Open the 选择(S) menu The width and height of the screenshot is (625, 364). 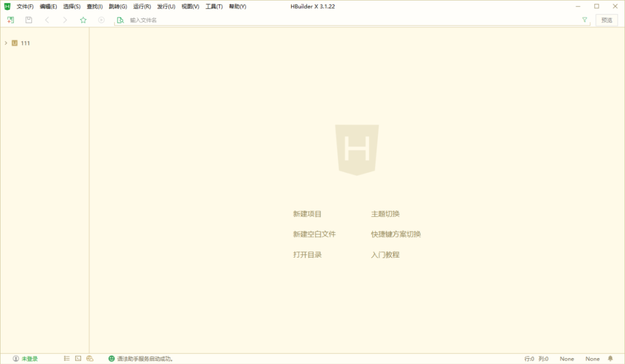pos(72,6)
